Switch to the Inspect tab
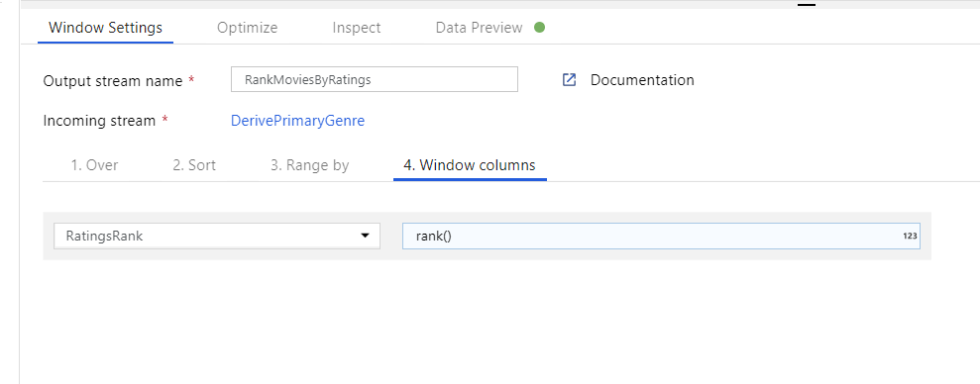Image resolution: width=980 pixels, height=384 pixels. point(357,28)
